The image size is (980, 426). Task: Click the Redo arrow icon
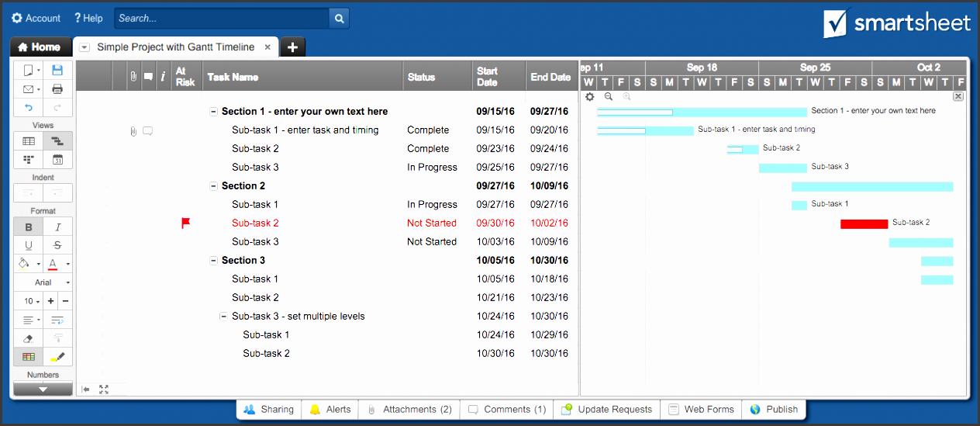coord(57,108)
